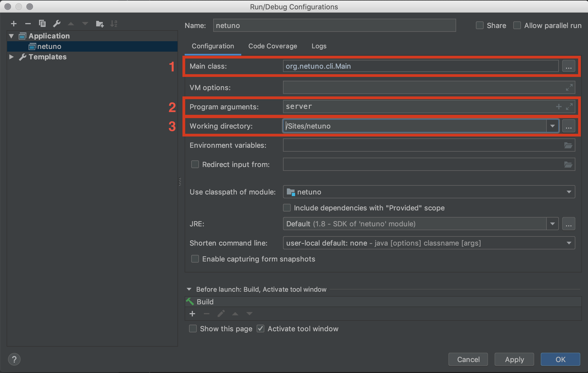
Task: Edit the before launch task
Action: [221, 313]
